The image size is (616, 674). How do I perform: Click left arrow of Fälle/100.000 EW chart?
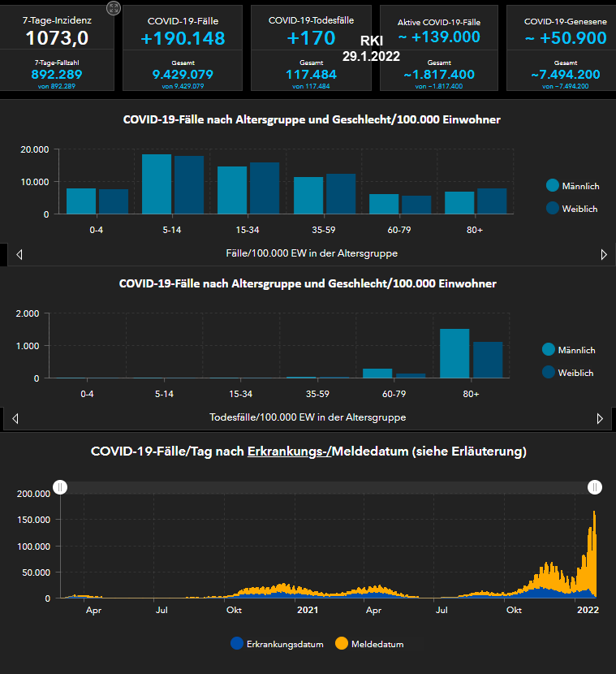19,254
